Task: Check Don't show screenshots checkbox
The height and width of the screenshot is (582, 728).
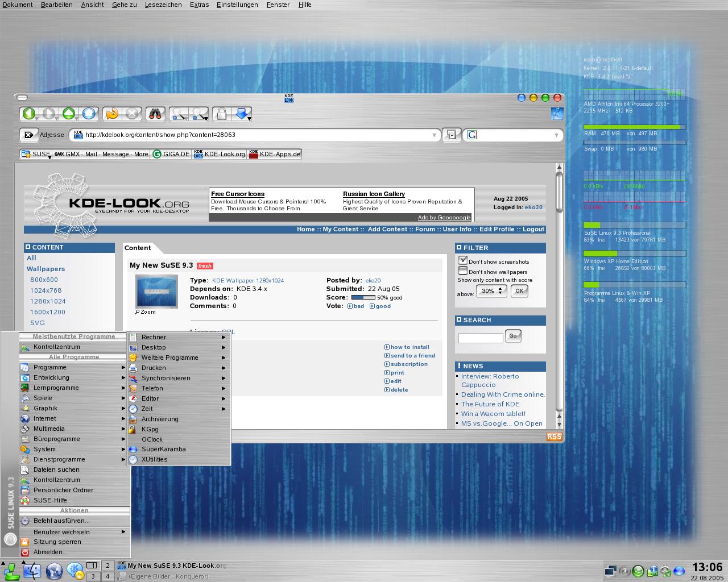Action: (x=463, y=260)
